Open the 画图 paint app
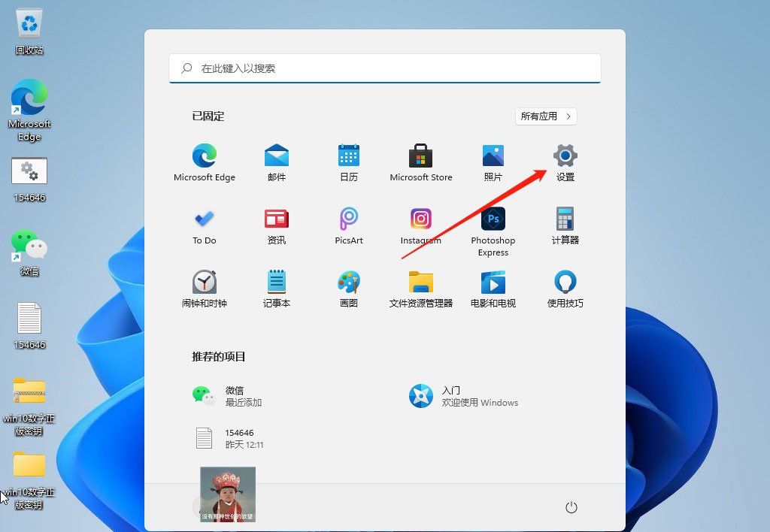Viewport: 770px width, 532px height. pyautogui.click(x=349, y=289)
